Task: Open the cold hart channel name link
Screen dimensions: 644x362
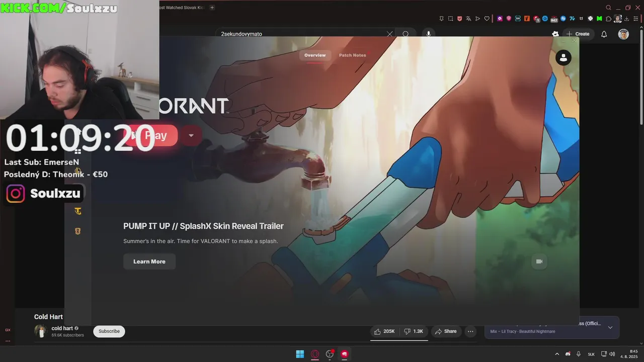Action: tap(62, 328)
